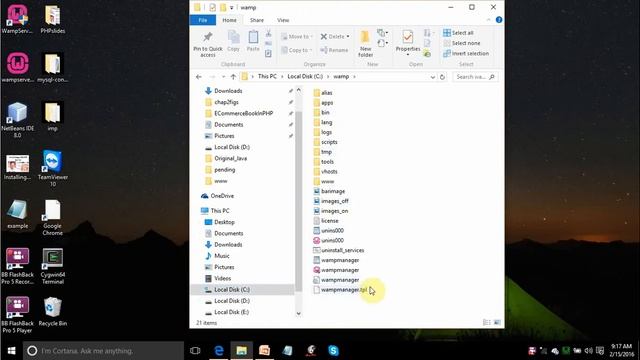
Task: Open the Move to dropdown
Action: click(x=297, y=37)
